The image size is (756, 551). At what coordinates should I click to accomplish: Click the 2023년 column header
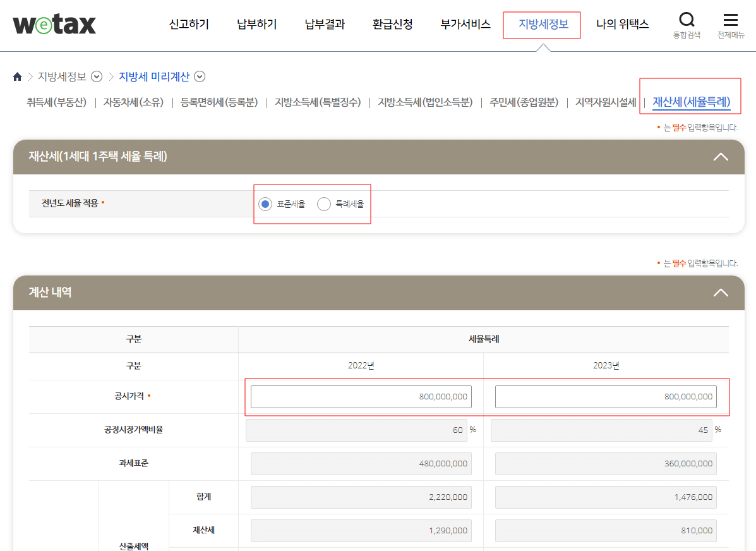[x=606, y=366]
